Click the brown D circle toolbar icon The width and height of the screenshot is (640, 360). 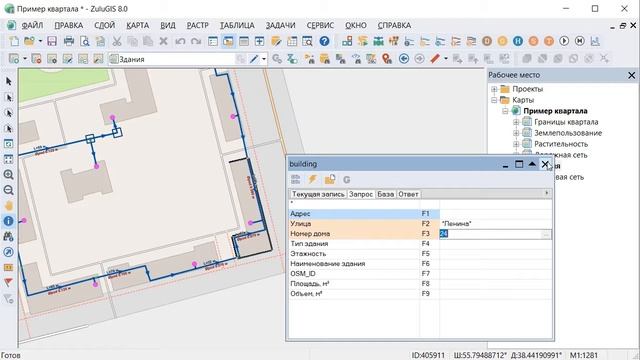tap(487, 41)
